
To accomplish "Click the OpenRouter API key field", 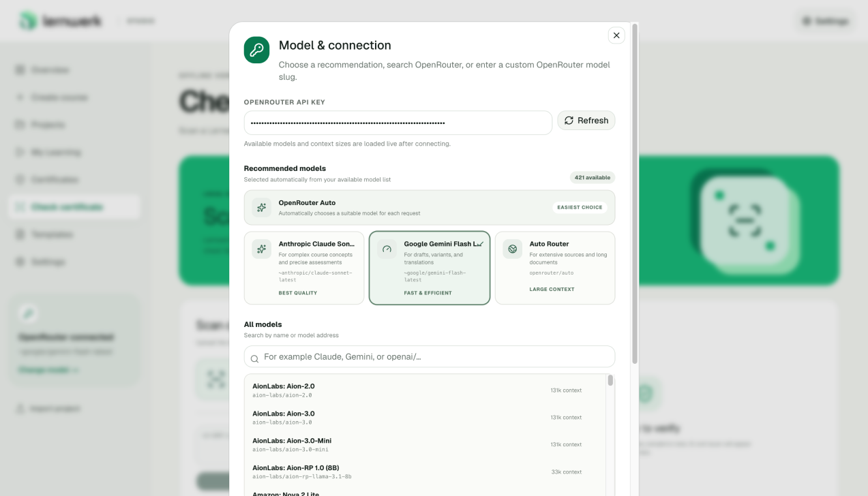I will 398,123.
